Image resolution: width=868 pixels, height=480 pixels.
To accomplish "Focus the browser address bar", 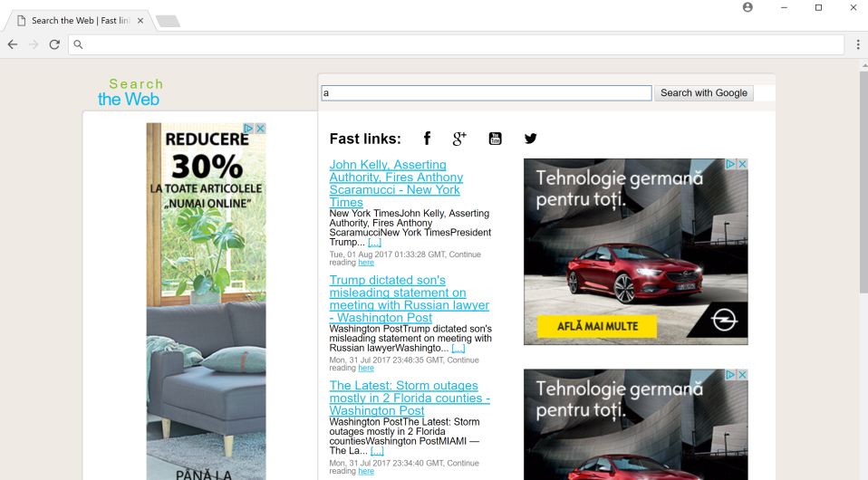I will click(x=456, y=44).
